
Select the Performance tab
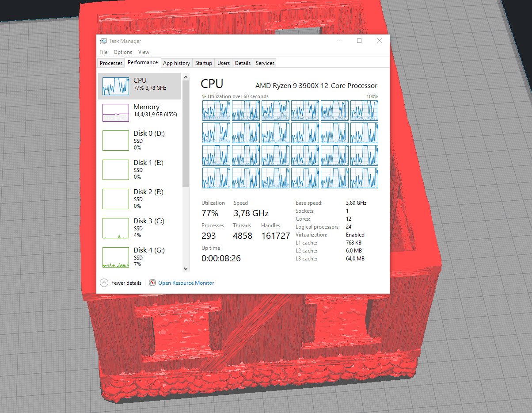tap(143, 62)
